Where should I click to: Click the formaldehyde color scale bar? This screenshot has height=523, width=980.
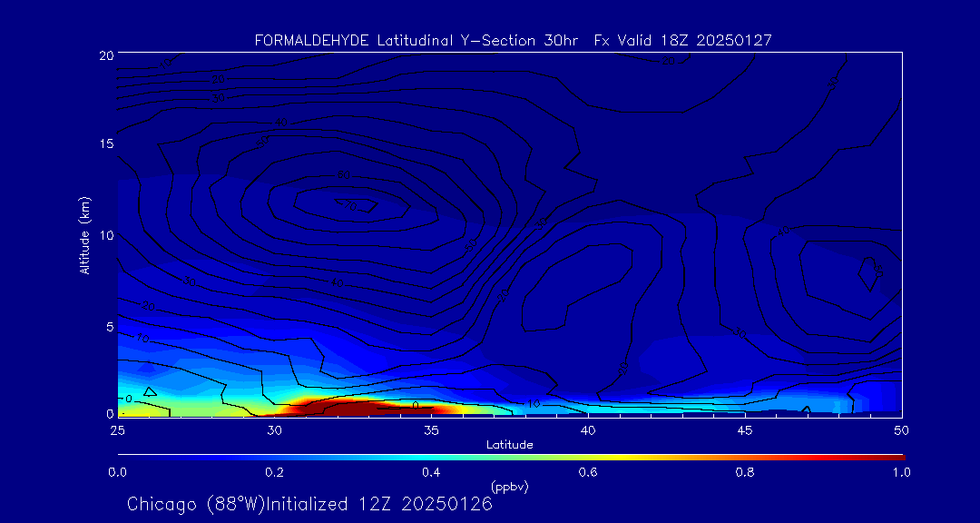click(x=511, y=457)
